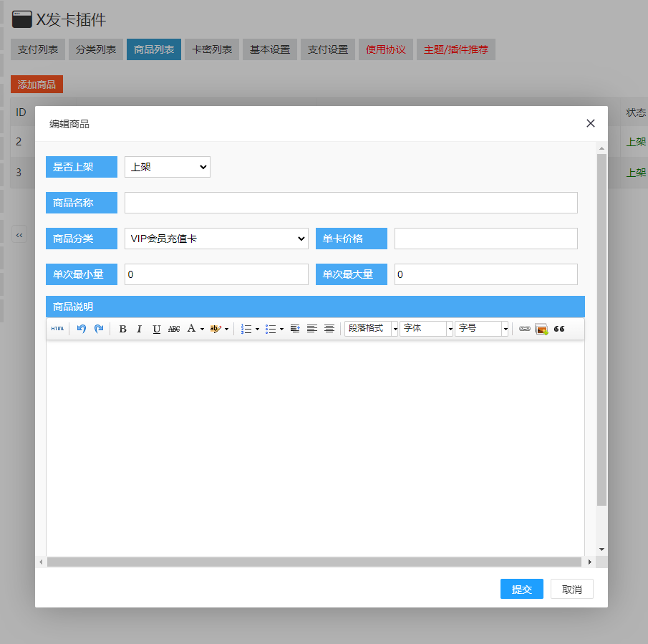Click product row ID 3

pyautogui.click(x=19, y=173)
